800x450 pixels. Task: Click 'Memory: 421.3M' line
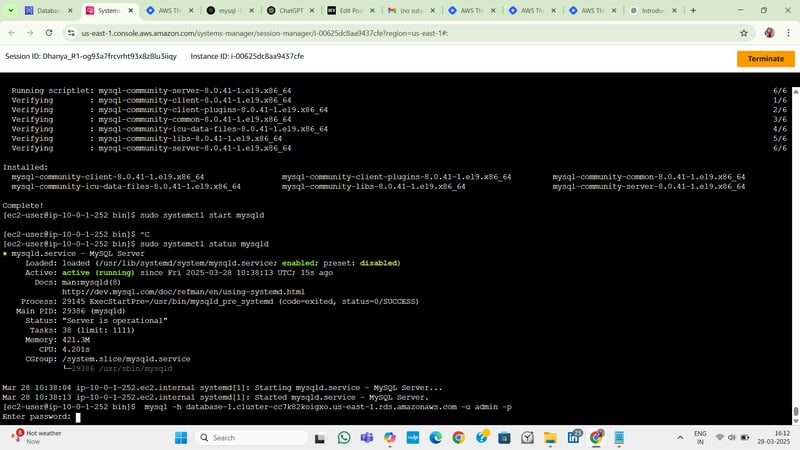tap(57, 340)
